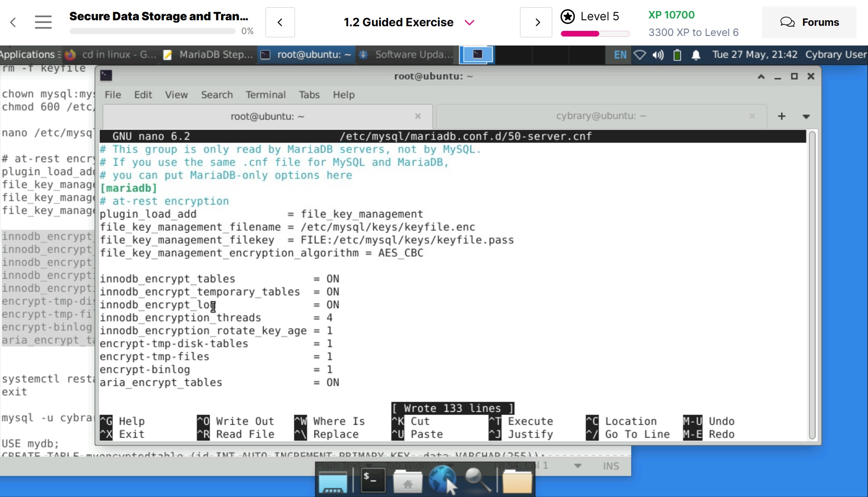
Task: Open the notifications bell icon
Action: pyautogui.click(x=696, y=55)
